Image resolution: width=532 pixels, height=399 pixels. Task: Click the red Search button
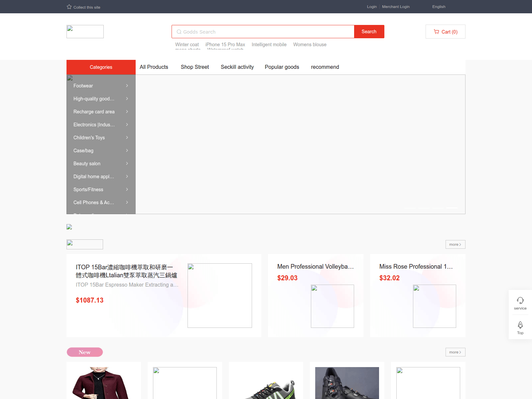[369, 32]
